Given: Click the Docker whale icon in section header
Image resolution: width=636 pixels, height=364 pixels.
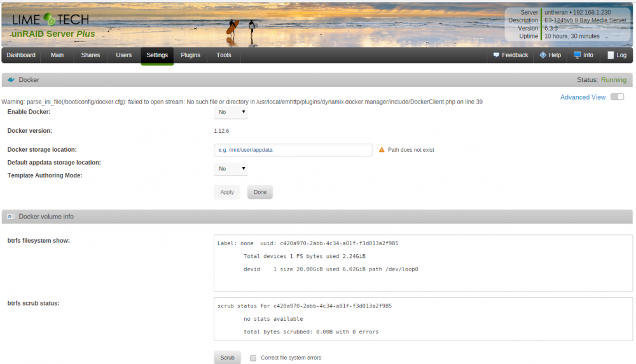Looking at the screenshot, I should coord(11,80).
